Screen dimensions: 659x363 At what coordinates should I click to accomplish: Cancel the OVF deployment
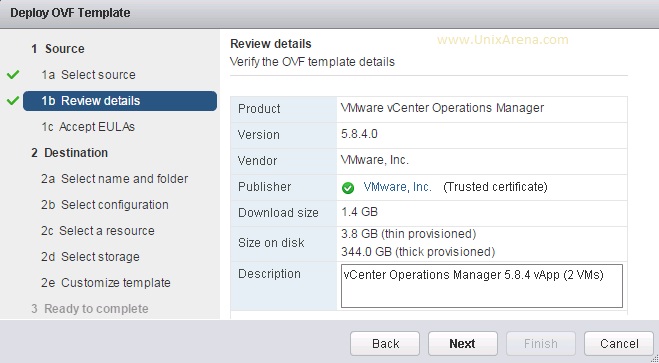[x=619, y=344]
